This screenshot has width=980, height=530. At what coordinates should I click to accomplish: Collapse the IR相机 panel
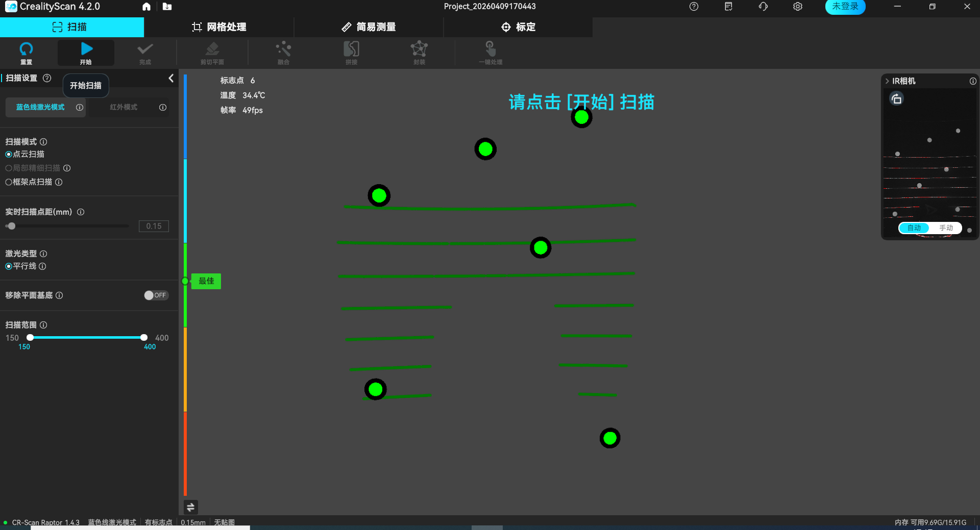point(887,81)
